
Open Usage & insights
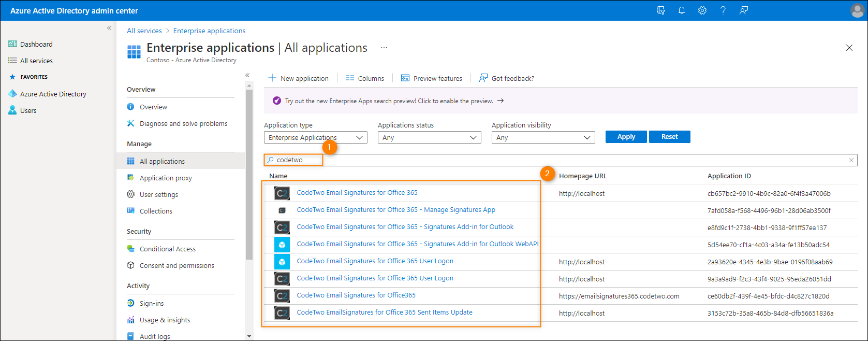[165, 320]
